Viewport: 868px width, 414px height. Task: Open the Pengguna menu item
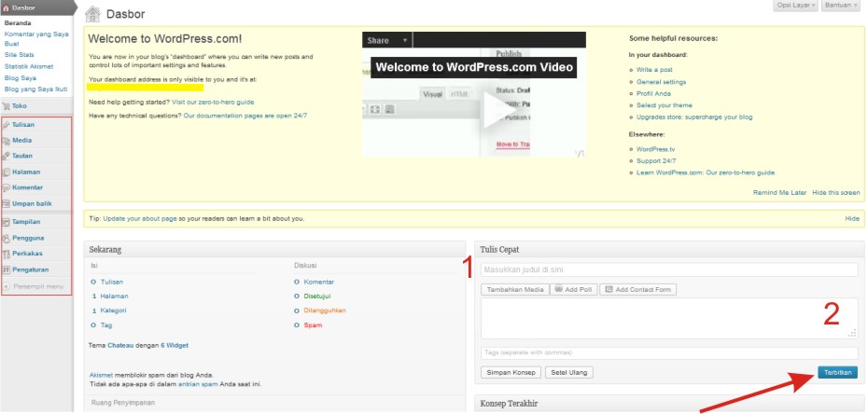(x=28, y=238)
